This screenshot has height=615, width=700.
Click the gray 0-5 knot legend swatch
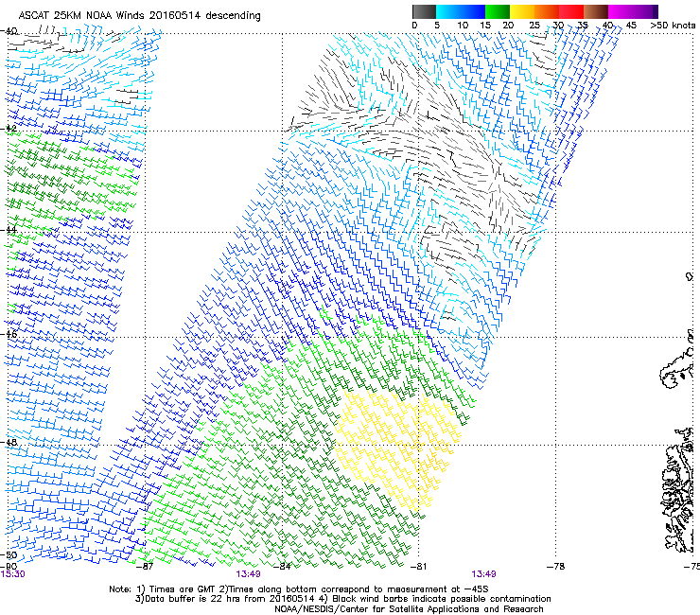click(424, 11)
